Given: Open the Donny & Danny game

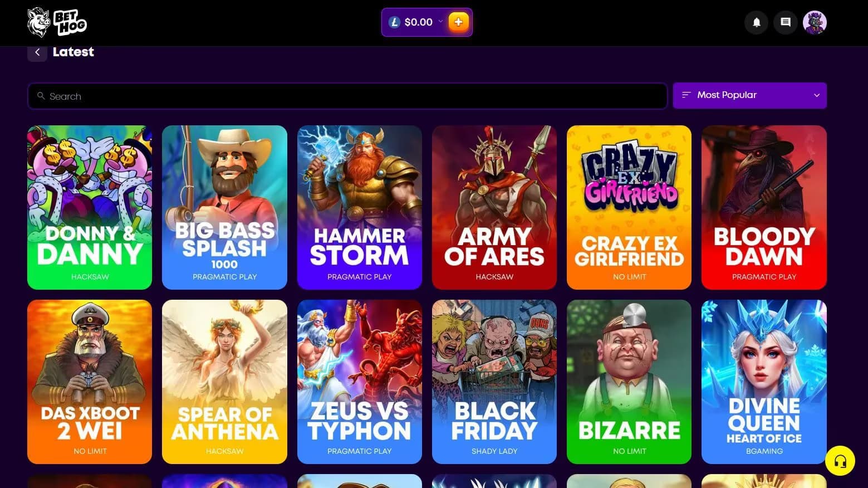Looking at the screenshot, I should click(90, 207).
